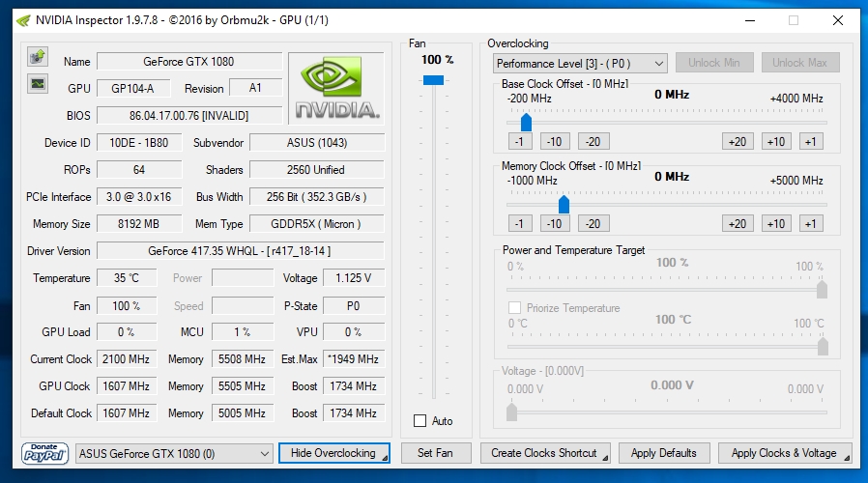Click the NVIDIA Inspector title bar icon
868x483 pixels.
coord(23,21)
